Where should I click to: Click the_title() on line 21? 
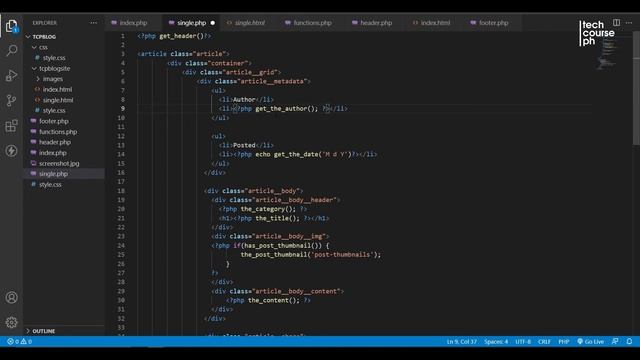point(277,218)
